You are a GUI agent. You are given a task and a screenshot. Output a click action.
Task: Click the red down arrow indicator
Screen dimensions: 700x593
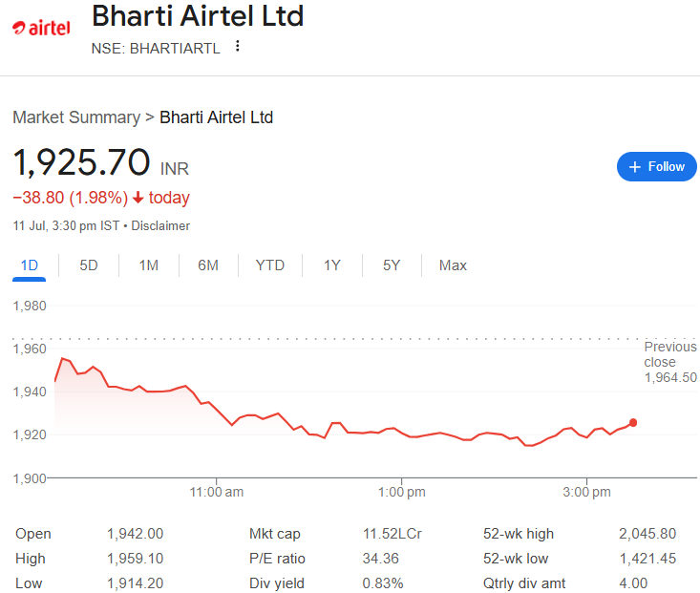click(x=138, y=198)
